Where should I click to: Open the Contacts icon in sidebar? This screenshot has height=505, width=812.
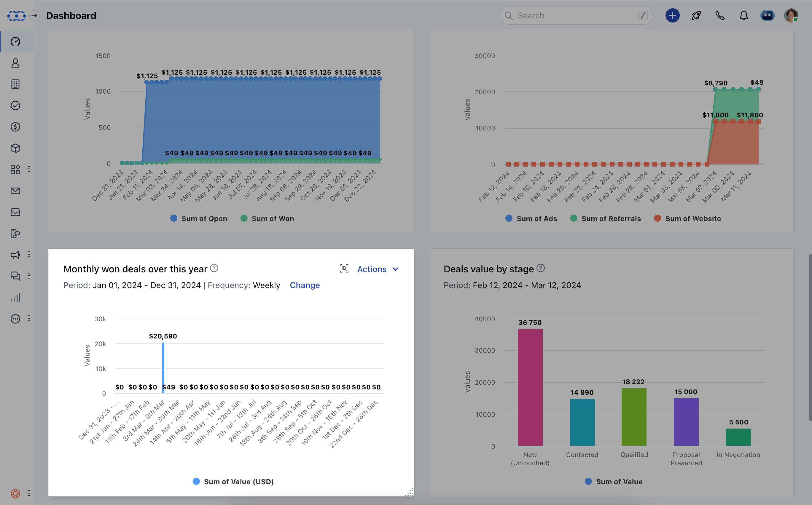click(x=15, y=63)
